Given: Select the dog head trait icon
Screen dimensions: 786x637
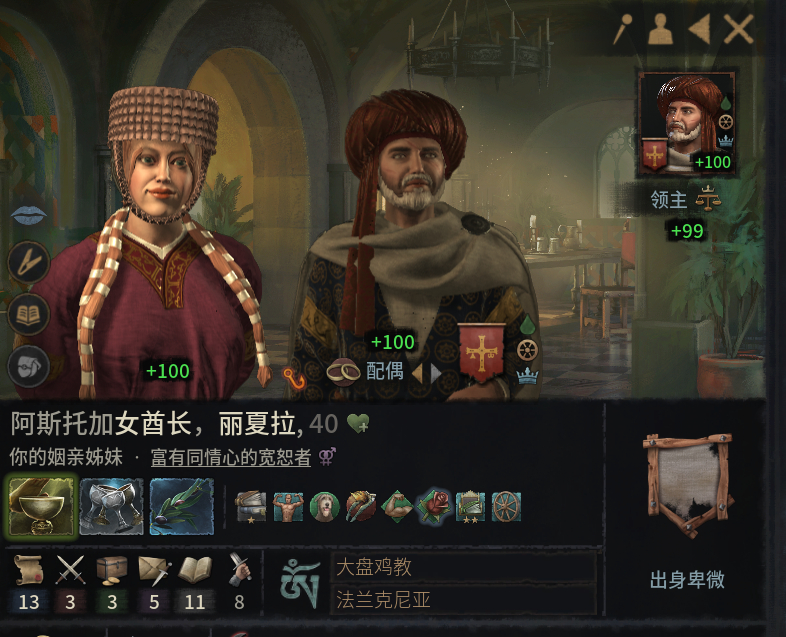Looking at the screenshot, I should [x=324, y=506].
